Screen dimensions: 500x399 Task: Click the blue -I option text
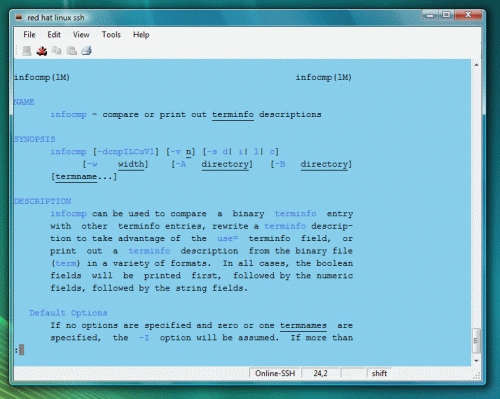pyautogui.click(x=144, y=338)
